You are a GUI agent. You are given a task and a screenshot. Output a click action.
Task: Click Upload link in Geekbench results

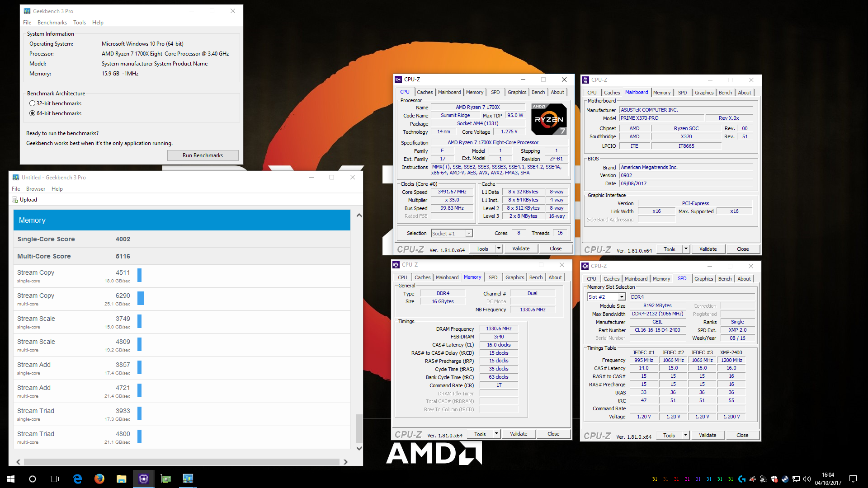28,200
